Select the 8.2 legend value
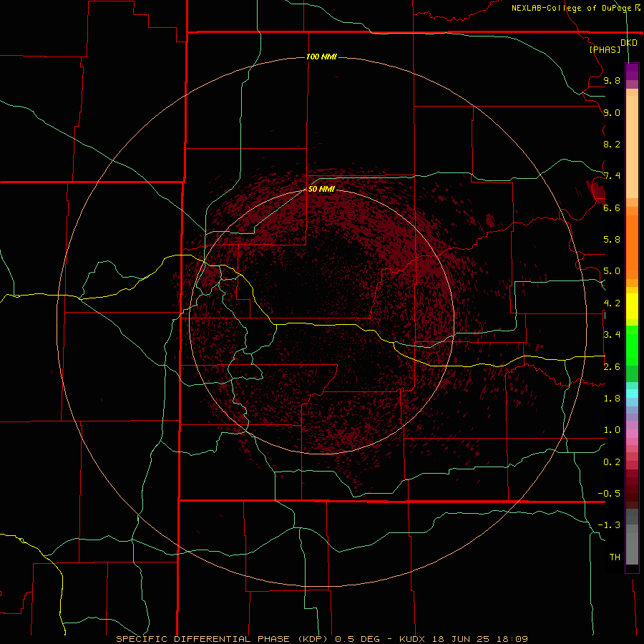This screenshot has height=644, width=644. [612, 144]
